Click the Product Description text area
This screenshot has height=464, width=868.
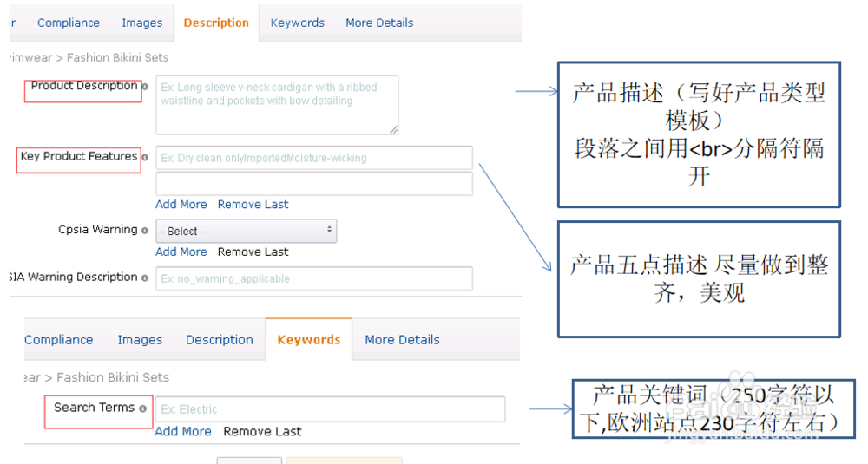tap(278, 105)
